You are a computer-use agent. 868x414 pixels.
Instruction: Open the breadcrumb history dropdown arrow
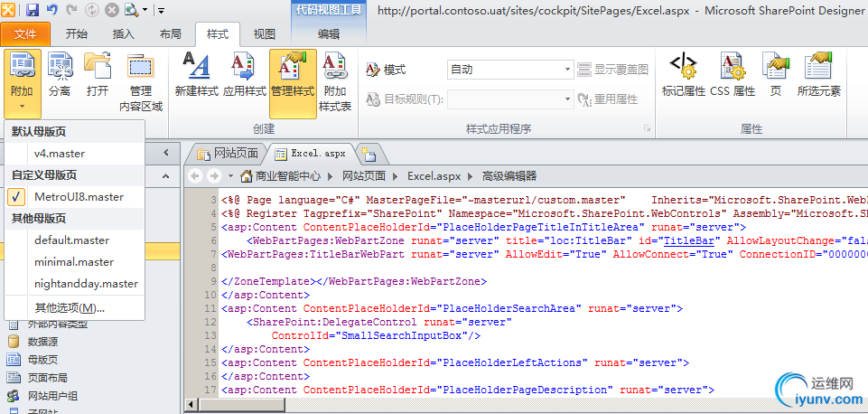tap(231, 176)
